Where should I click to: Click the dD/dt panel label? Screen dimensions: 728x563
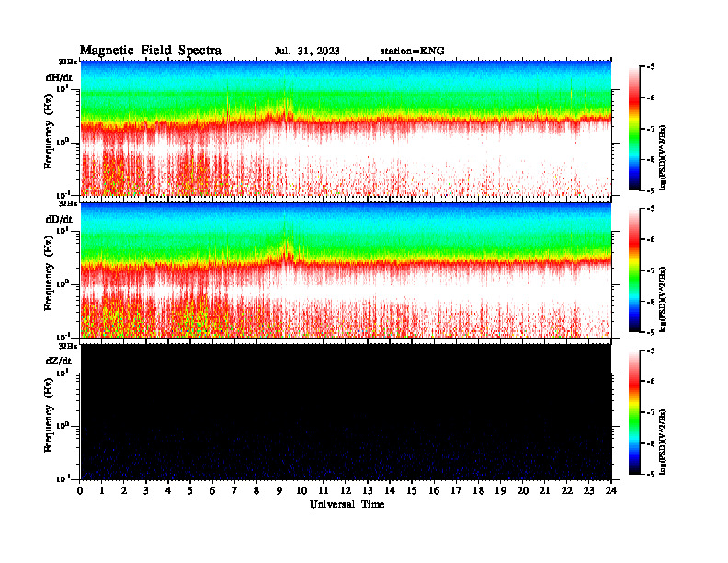(x=59, y=219)
